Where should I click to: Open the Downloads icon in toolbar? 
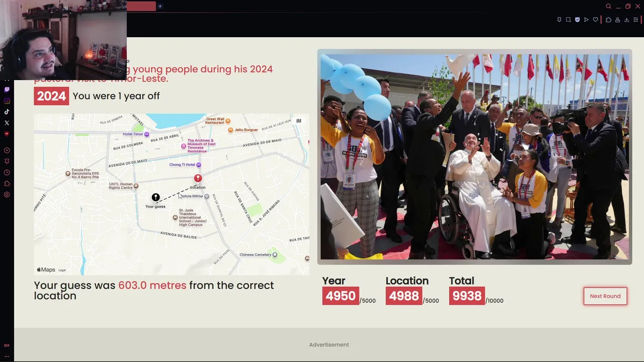(626, 20)
